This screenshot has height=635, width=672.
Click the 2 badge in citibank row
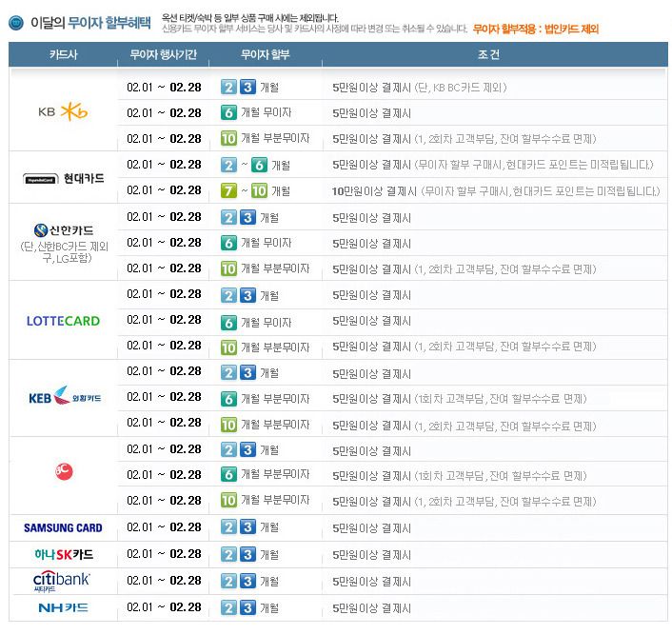click(228, 581)
